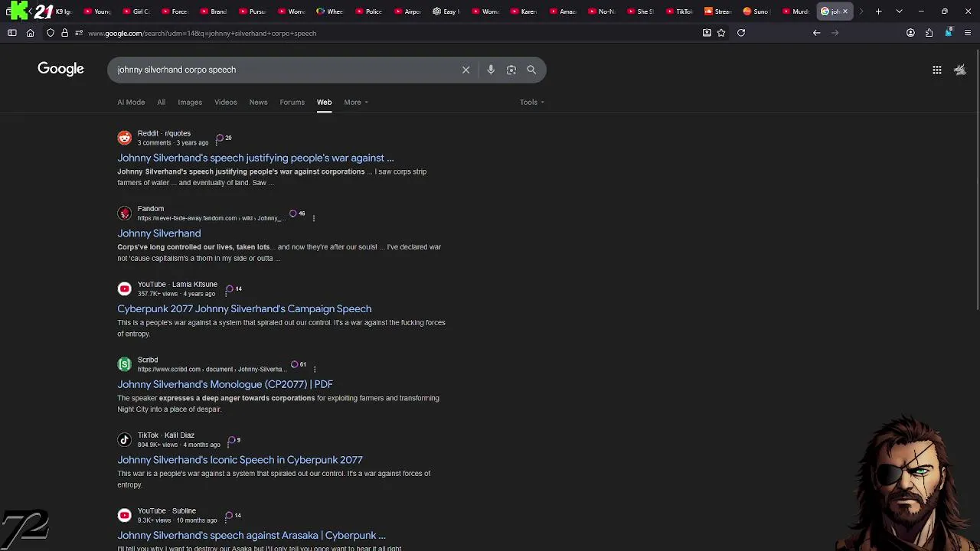The height and width of the screenshot is (551, 980).
Task: Click the Google logo
Action: pyautogui.click(x=60, y=69)
